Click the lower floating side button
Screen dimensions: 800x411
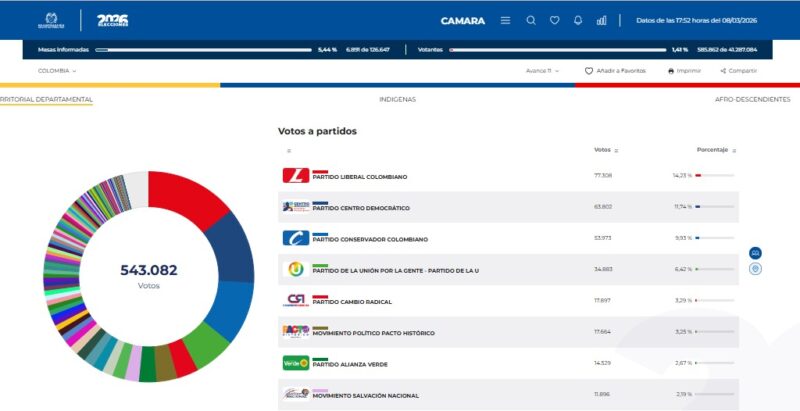coord(755,268)
